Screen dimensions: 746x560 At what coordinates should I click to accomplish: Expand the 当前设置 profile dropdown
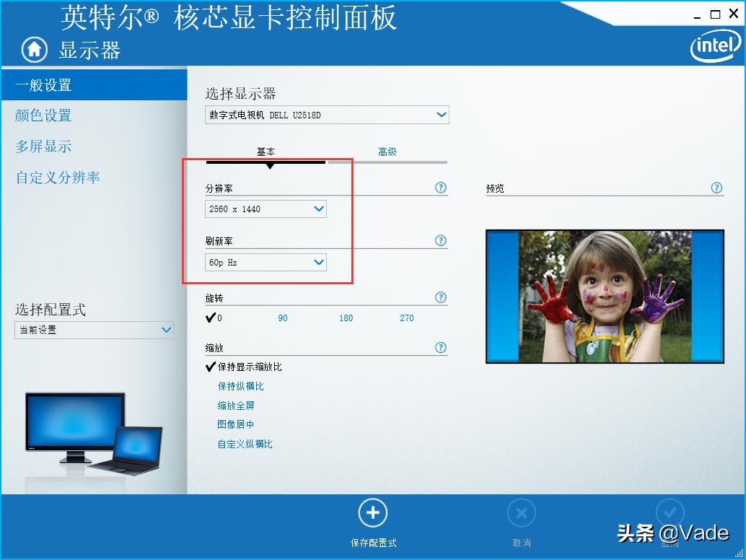(x=94, y=330)
